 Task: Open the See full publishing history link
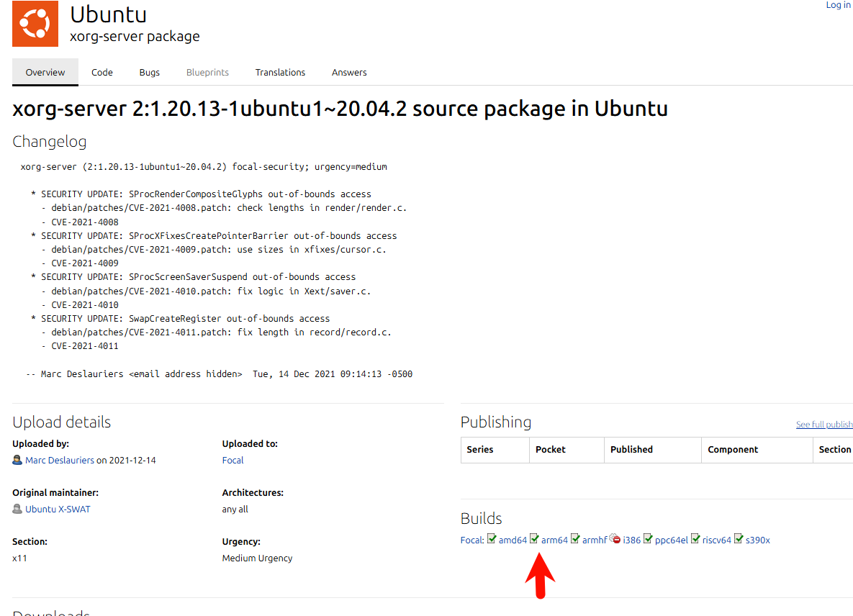point(824,424)
